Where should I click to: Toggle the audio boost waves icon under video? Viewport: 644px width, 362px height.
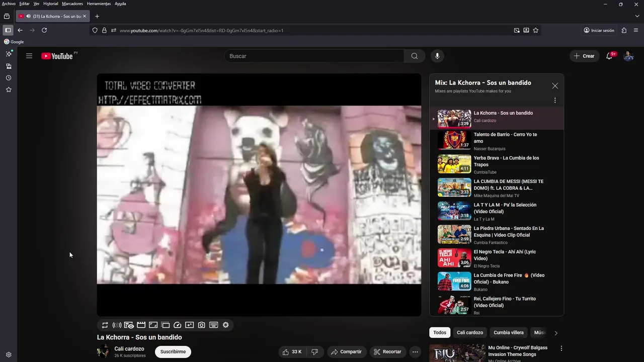[x=117, y=325]
